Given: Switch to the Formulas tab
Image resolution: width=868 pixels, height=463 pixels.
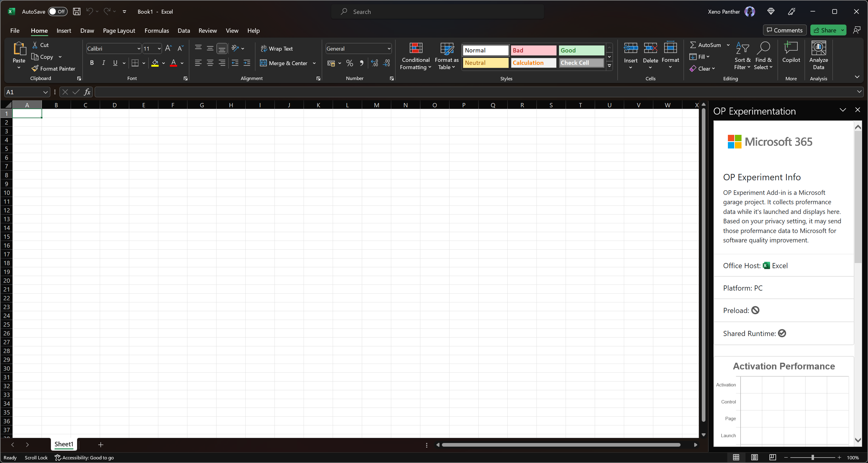Looking at the screenshot, I should [x=157, y=30].
